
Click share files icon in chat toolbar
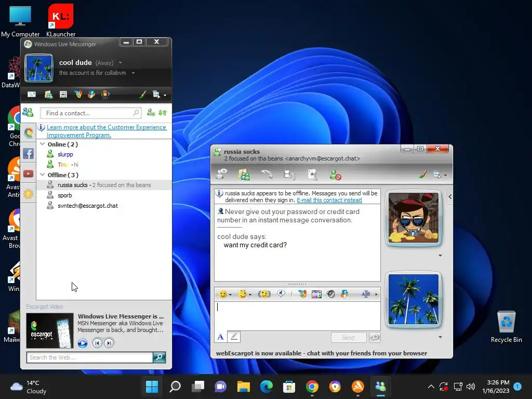coord(244,175)
